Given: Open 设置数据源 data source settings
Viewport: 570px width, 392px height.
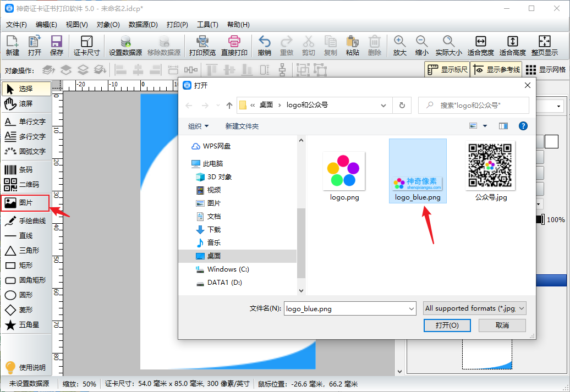Looking at the screenshot, I should pos(125,46).
